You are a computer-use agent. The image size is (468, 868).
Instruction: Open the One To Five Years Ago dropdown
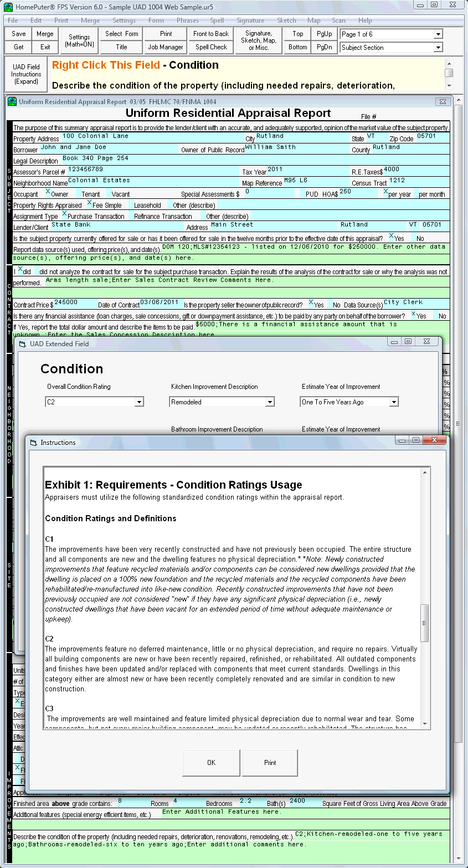(x=394, y=402)
